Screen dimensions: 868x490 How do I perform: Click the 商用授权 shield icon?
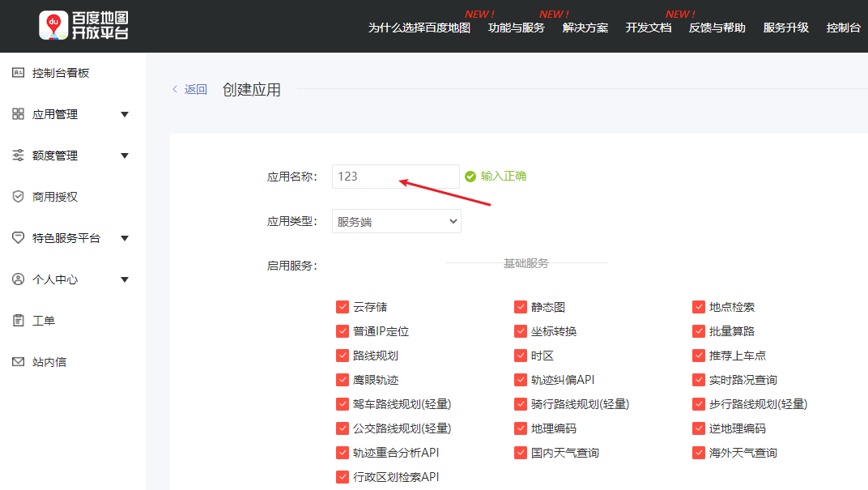click(x=19, y=197)
